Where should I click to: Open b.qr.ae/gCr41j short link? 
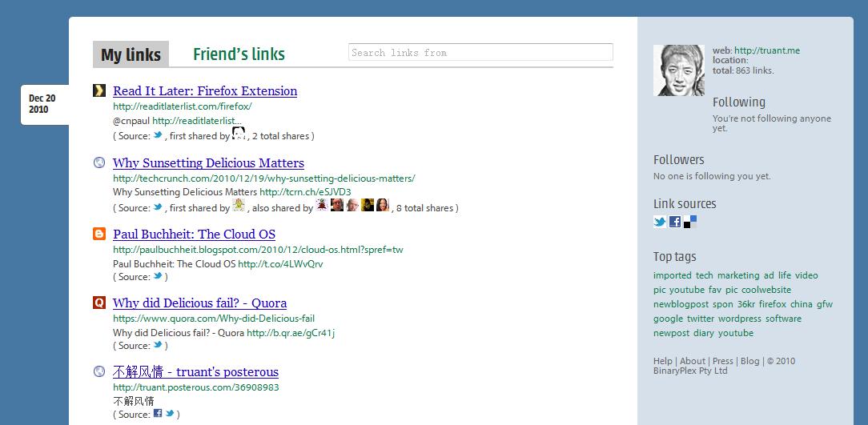tap(291, 333)
